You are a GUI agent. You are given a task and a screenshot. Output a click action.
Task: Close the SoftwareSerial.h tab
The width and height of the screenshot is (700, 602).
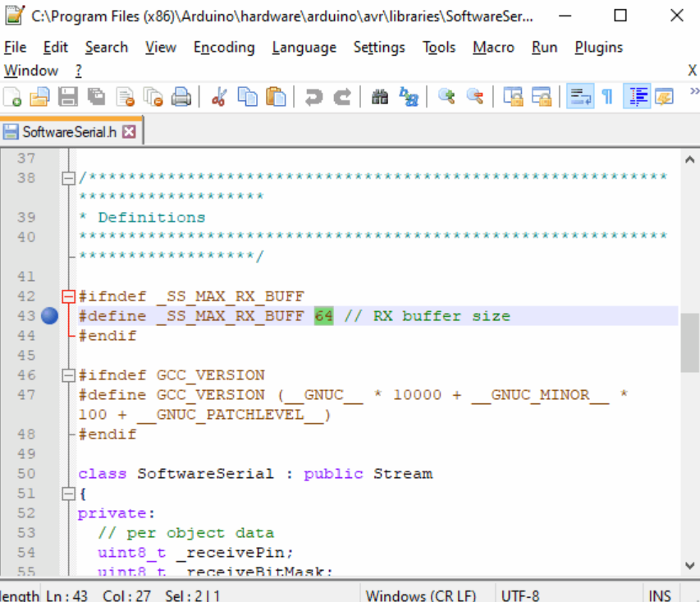coord(129,131)
